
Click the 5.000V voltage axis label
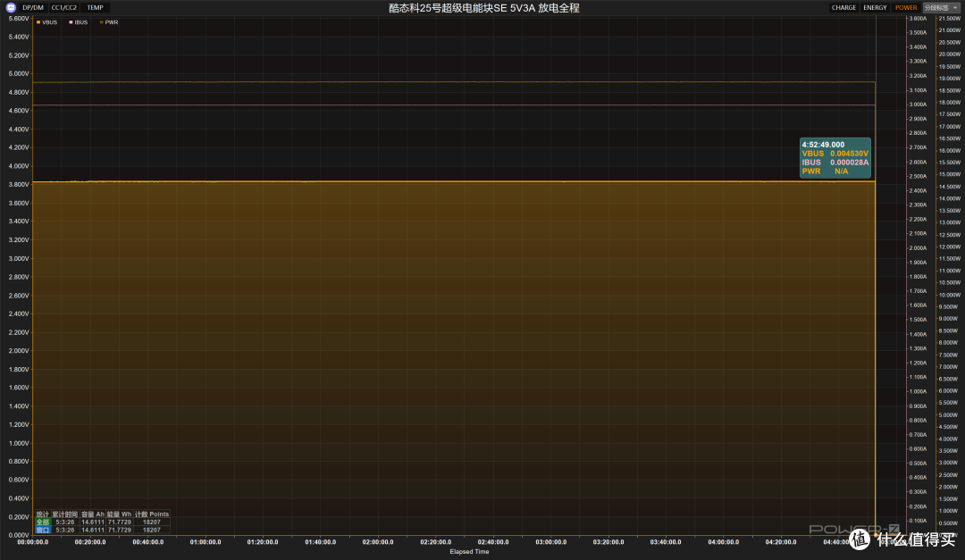pyautogui.click(x=19, y=74)
